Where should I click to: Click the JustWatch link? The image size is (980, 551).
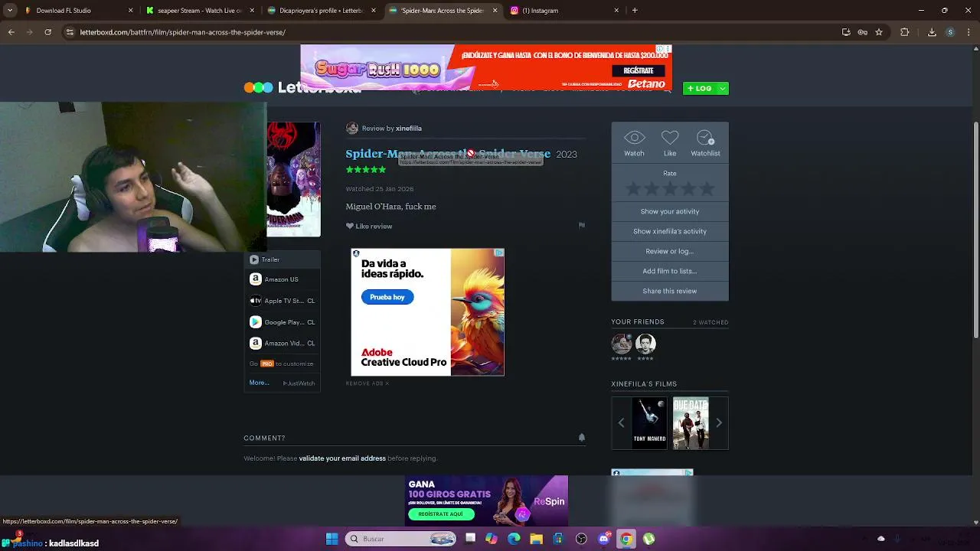coord(299,383)
